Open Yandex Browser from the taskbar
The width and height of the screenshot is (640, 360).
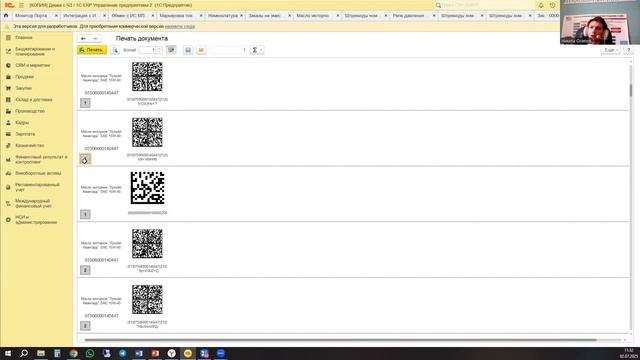171,353
